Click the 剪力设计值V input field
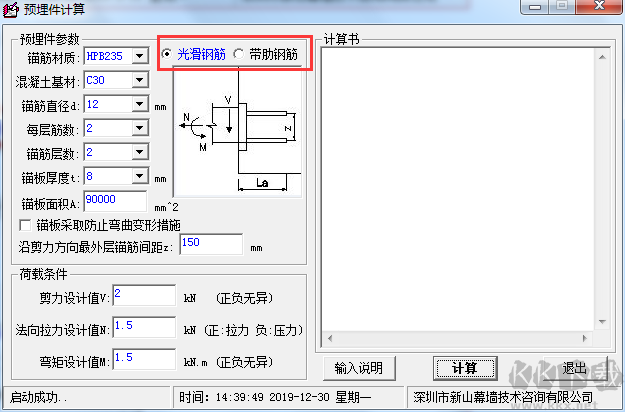The width and height of the screenshot is (625, 412). point(144,295)
